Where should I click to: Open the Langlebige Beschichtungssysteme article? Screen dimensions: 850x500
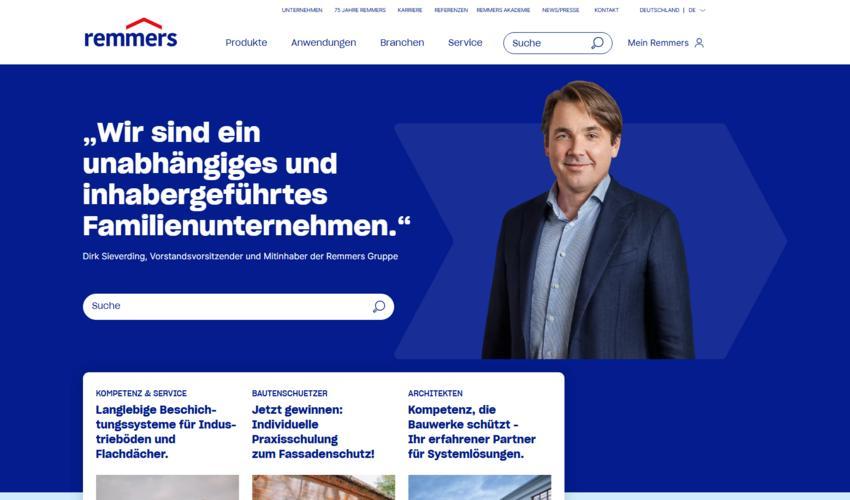(166, 432)
